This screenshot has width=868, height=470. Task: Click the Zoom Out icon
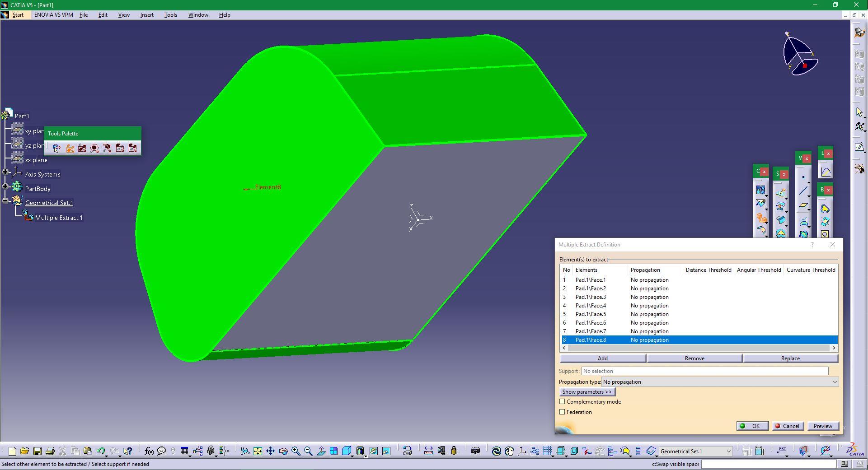[309, 451]
